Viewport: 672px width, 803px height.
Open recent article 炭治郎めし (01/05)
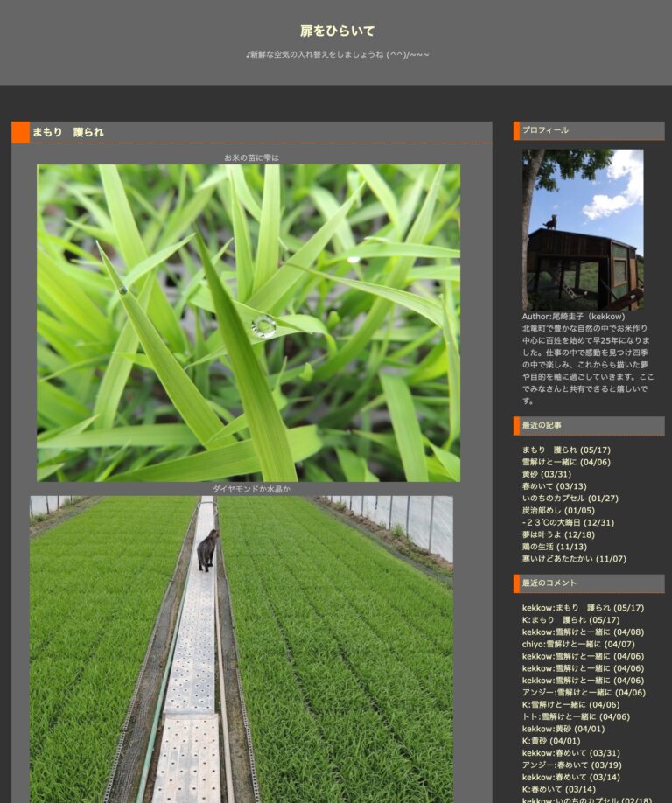pos(558,511)
